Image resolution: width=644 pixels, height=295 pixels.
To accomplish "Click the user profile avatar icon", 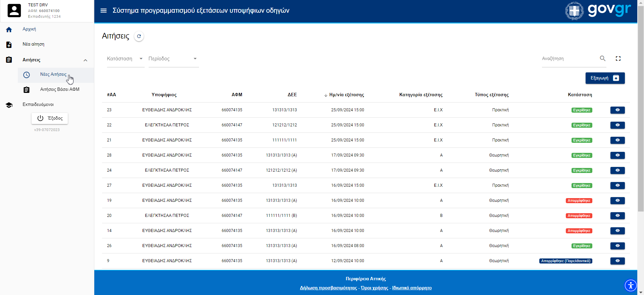I will [x=14, y=11].
